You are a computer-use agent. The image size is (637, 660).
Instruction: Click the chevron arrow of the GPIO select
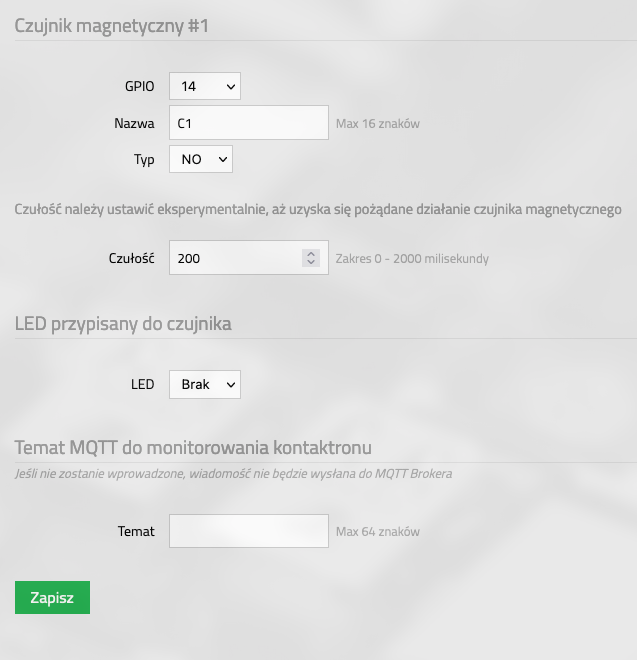coord(231,87)
